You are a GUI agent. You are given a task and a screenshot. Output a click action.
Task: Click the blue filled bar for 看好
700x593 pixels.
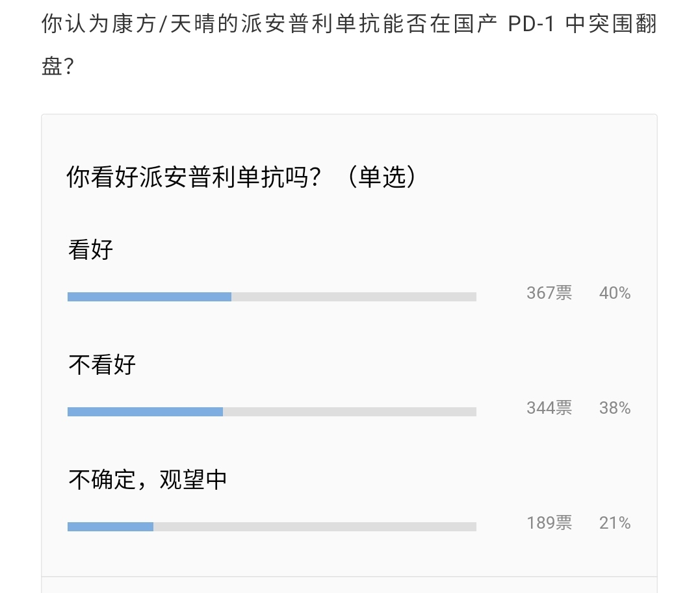(x=149, y=297)
